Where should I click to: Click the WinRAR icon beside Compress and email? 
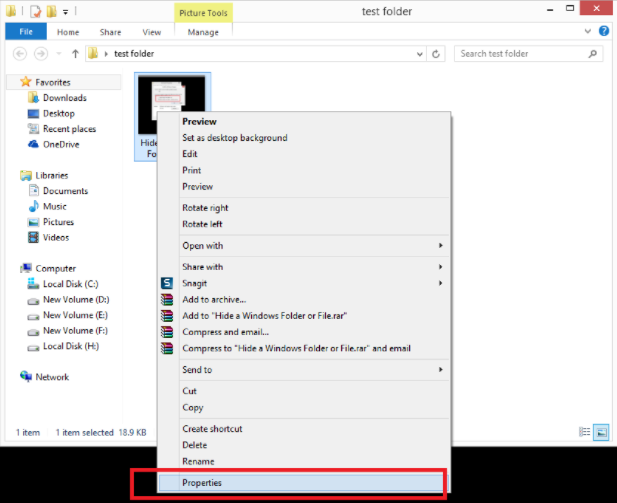click(x=167, y=332)
